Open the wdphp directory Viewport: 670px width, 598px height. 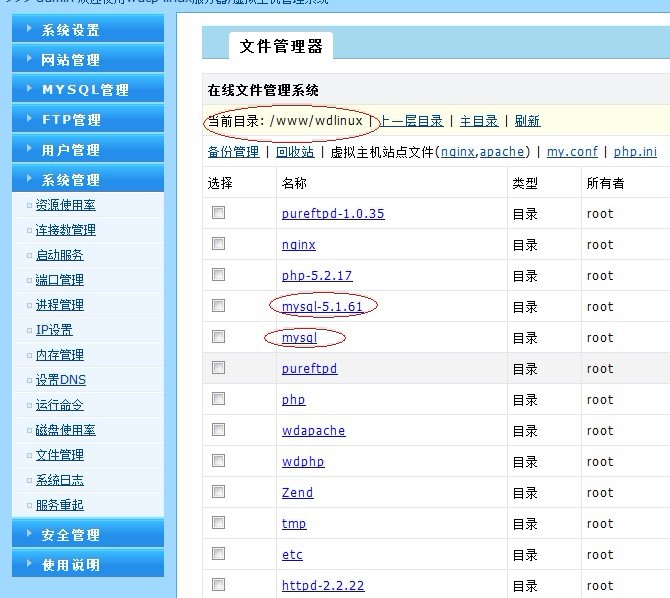tap(303, 462)
